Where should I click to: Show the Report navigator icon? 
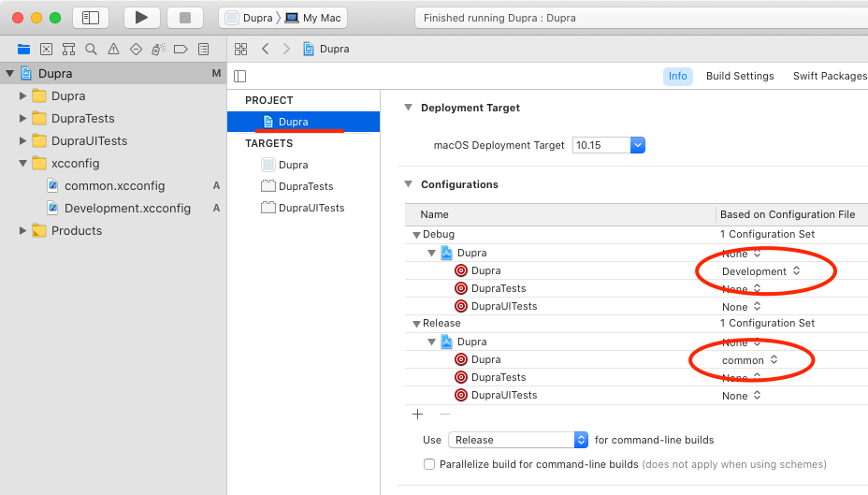point(203,49)
